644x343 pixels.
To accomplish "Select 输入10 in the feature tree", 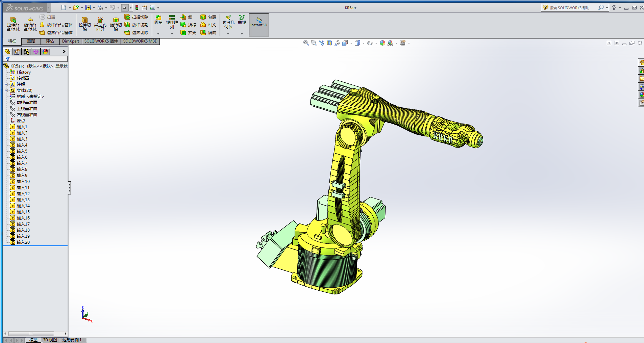I will point(23,182).
